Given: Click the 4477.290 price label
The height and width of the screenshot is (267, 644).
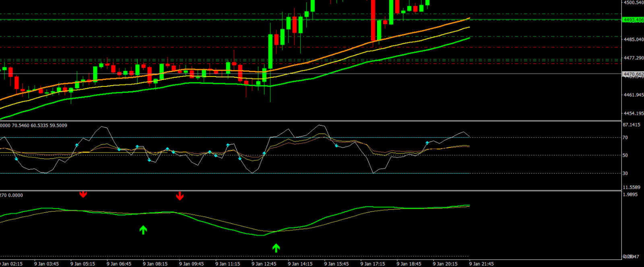Looking at the screenshot, I should tap(634, 58).
